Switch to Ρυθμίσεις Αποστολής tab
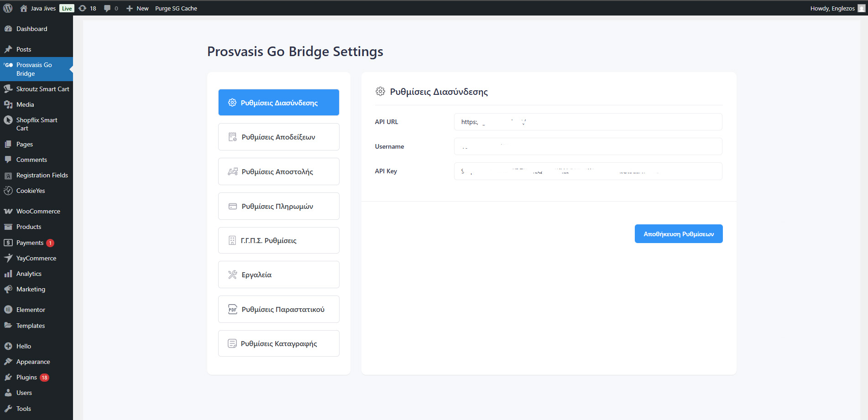Screen dimensions: 868x420 [x=278, y=171]
